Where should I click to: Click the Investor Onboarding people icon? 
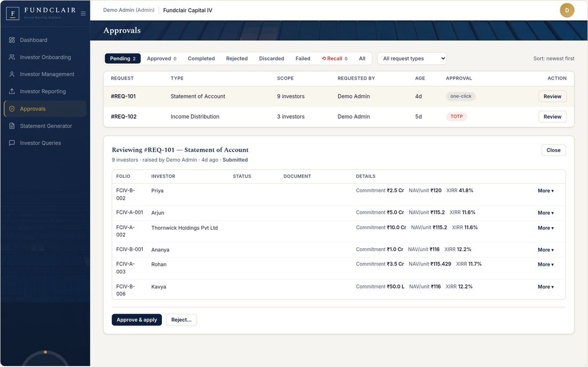[12, 57]
